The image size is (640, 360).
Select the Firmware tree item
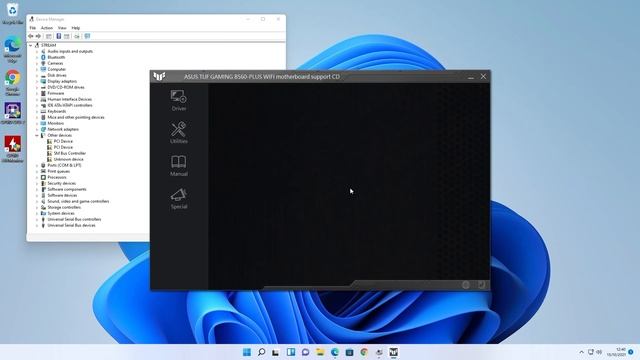point(56,93)
